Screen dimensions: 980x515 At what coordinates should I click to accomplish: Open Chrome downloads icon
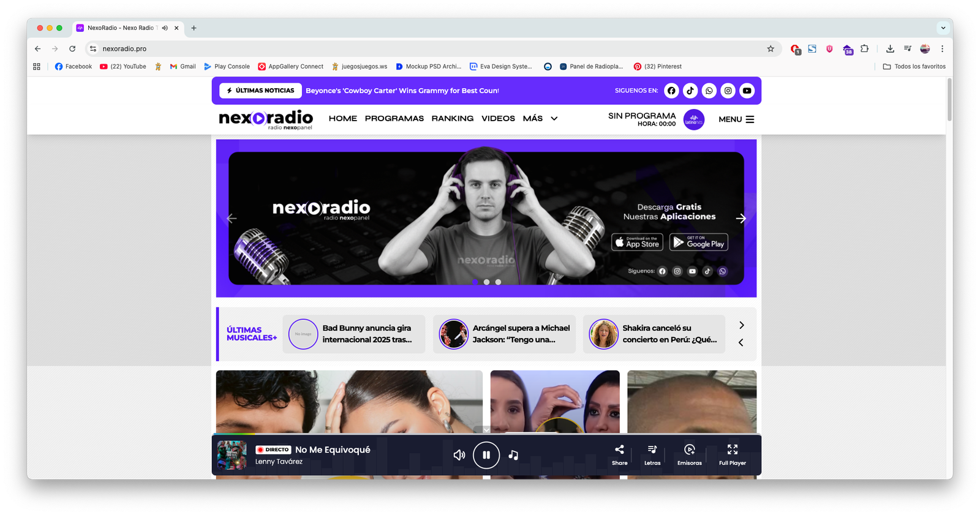click(x=890, y=48)
